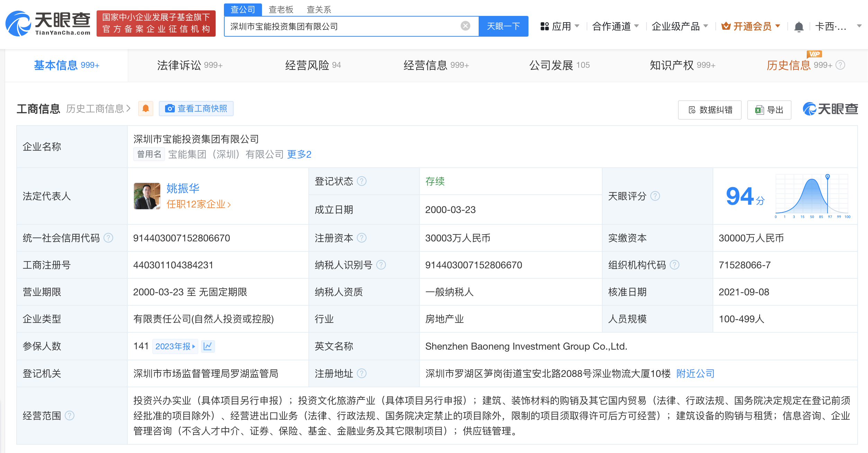This screenshot has height=453, width=868.
Task: Select the 查公司 search tab
Action: coord(243,9)
